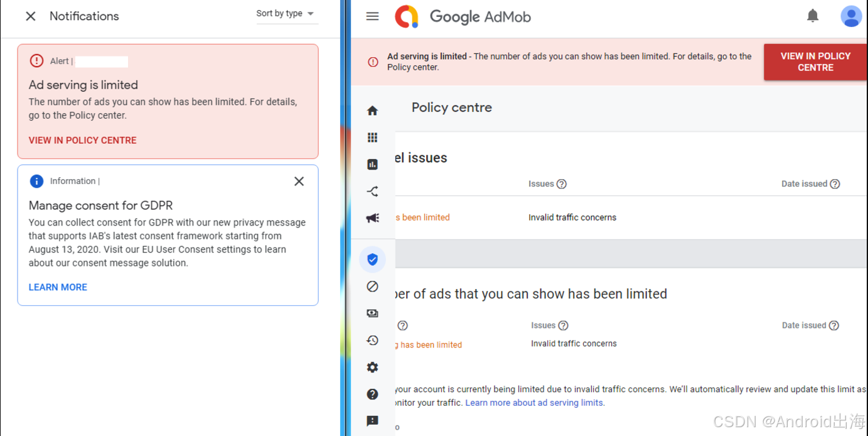868x436 pixels.
Task: Dismiss the Manage consent for GDPR notification
Action: 299,181
